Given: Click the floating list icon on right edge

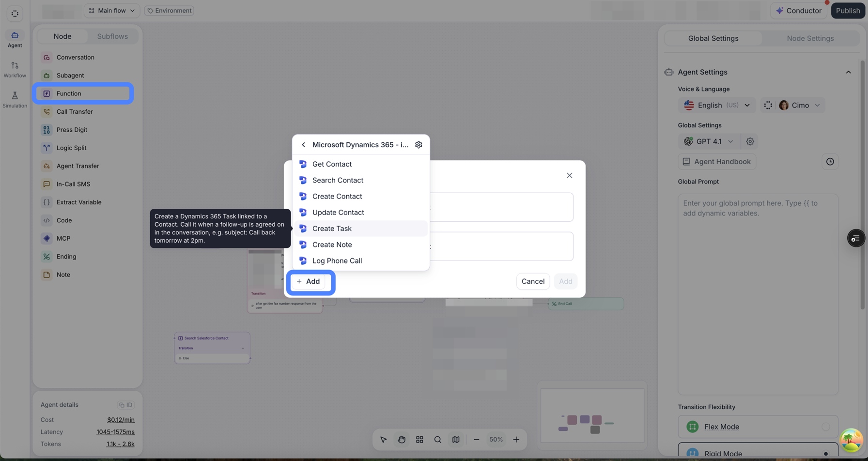Looking at the screenshot, I should (856, 238).
